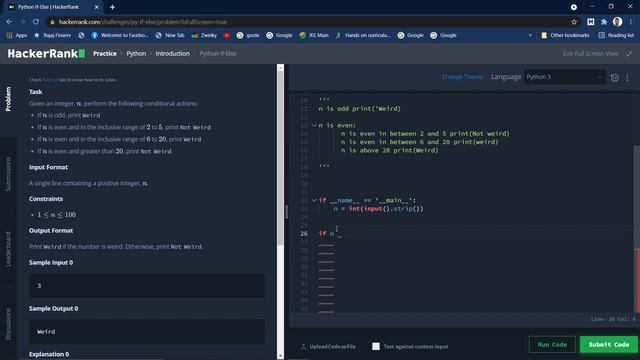Open Other bookmarks folder

pyautogui.click(x=565, y=36)
